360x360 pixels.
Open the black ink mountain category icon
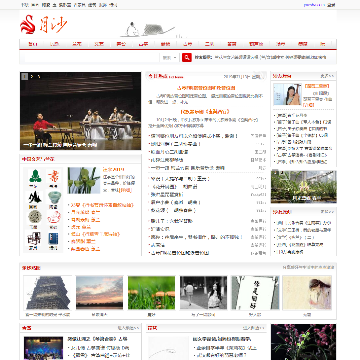(x=35, y=197)
